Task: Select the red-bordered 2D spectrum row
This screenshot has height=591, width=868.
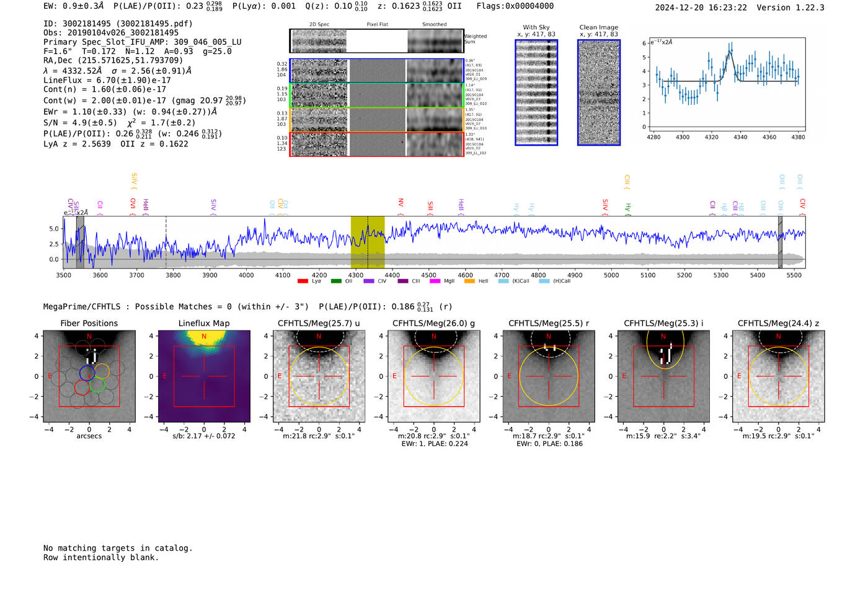Action: (x=377, y=144)
